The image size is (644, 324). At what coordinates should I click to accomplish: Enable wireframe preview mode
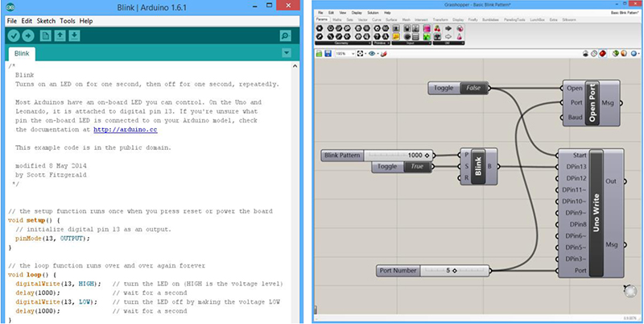click(x=585, y=53)
